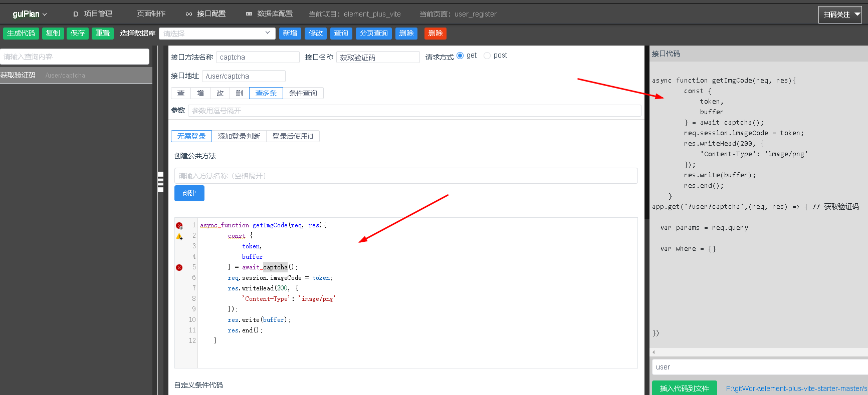Open the 页面制作 menu
This screenshot has width=868, height=395.
click(151, 14)
